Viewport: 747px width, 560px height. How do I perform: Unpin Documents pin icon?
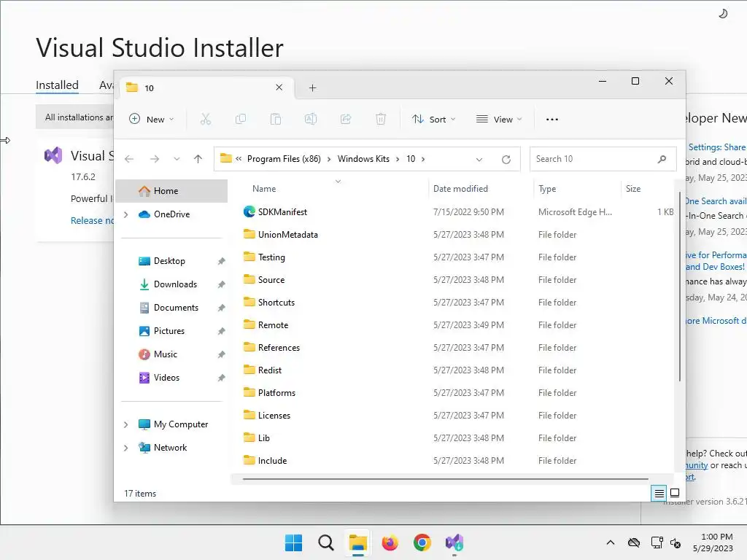[x=221, y=308]
